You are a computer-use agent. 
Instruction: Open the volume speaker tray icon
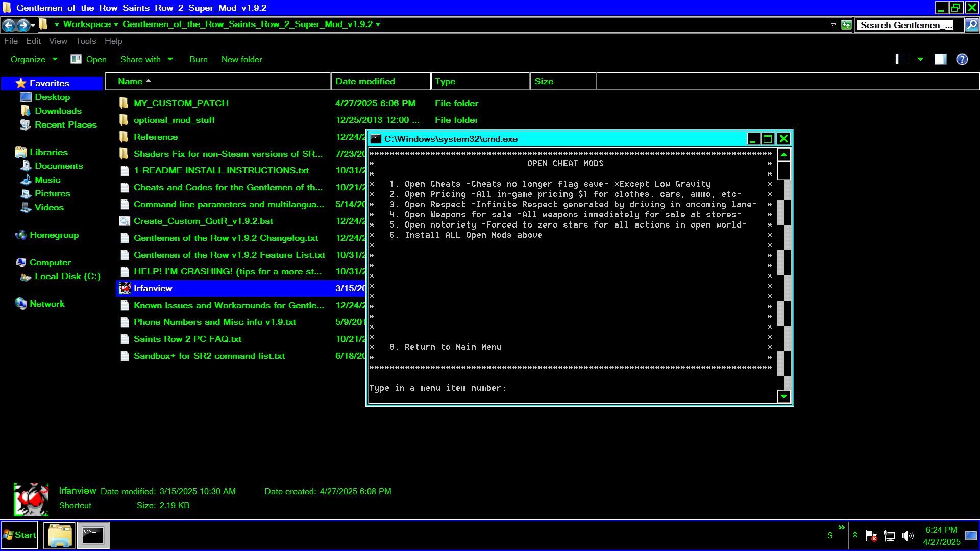point(908,536)
